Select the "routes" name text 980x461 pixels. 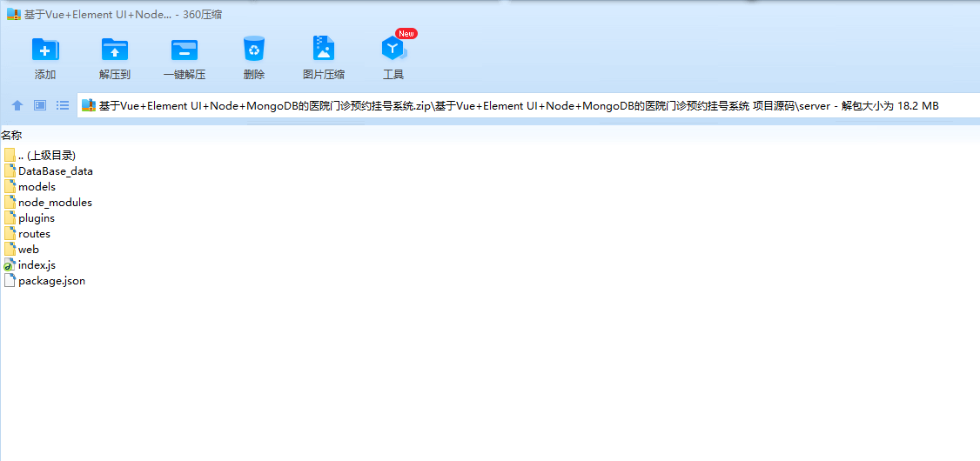coord(34,234)
